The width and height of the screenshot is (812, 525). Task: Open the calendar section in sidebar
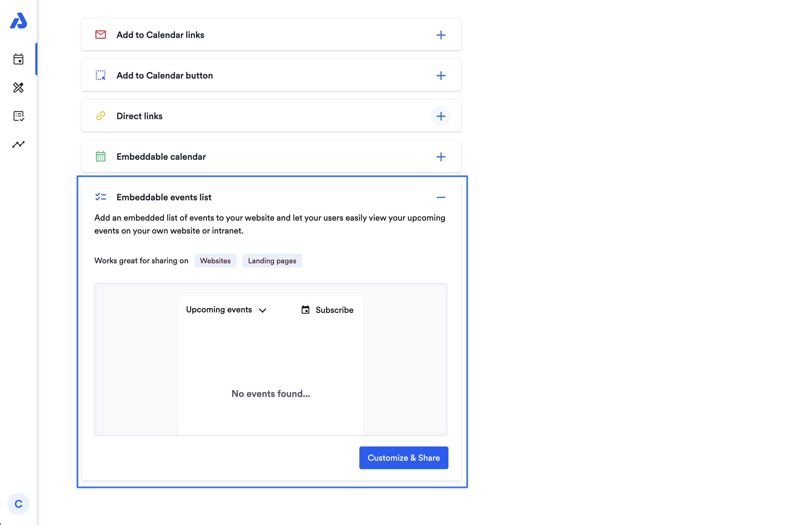pos(18,59)
